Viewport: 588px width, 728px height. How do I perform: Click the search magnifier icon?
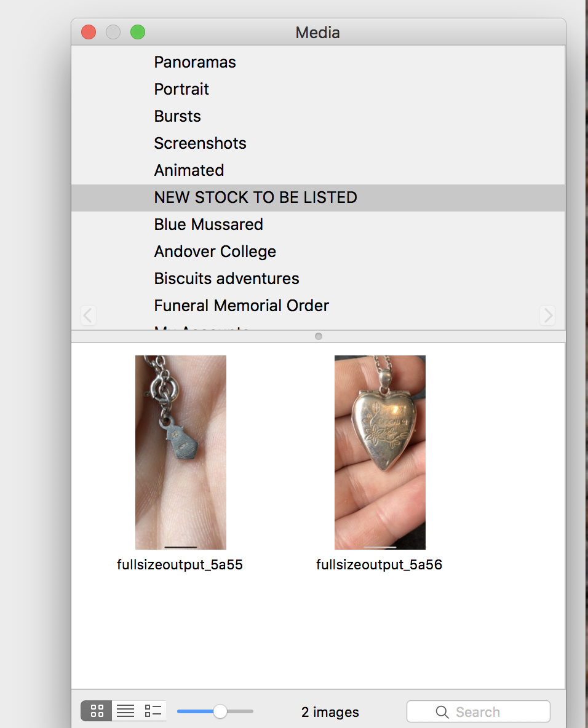442,712
